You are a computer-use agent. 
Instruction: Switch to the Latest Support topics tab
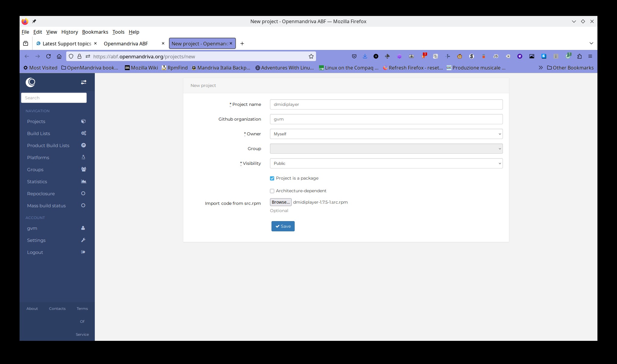pos(66,44)
